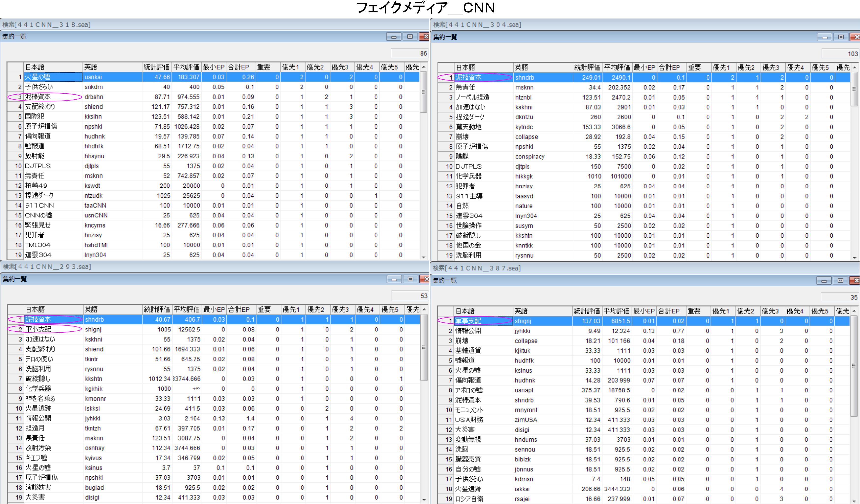Minimize the 441CNN_387 summary window
Image resolution: width=860 pixels, height=504 pixels.
click(x=824, y=281)
